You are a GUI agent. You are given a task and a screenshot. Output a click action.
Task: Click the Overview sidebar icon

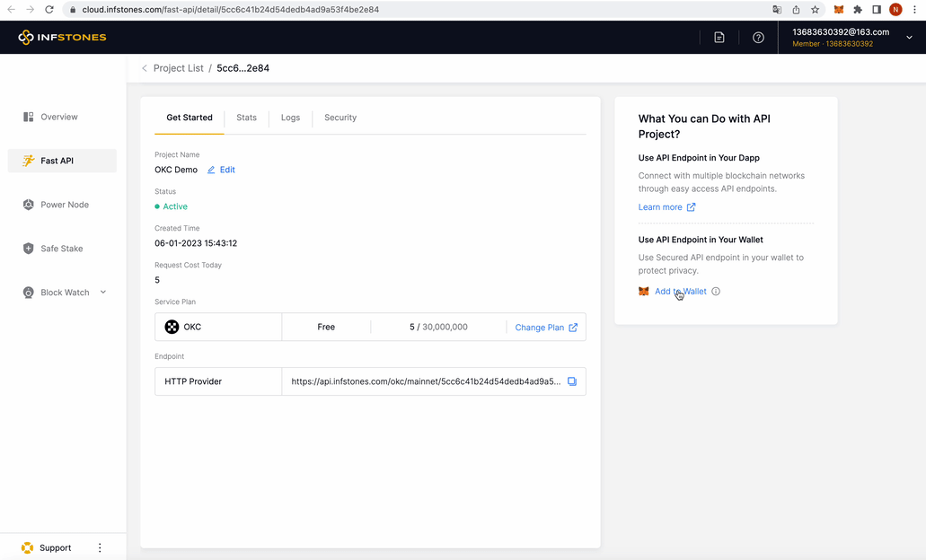coord(28,117)
